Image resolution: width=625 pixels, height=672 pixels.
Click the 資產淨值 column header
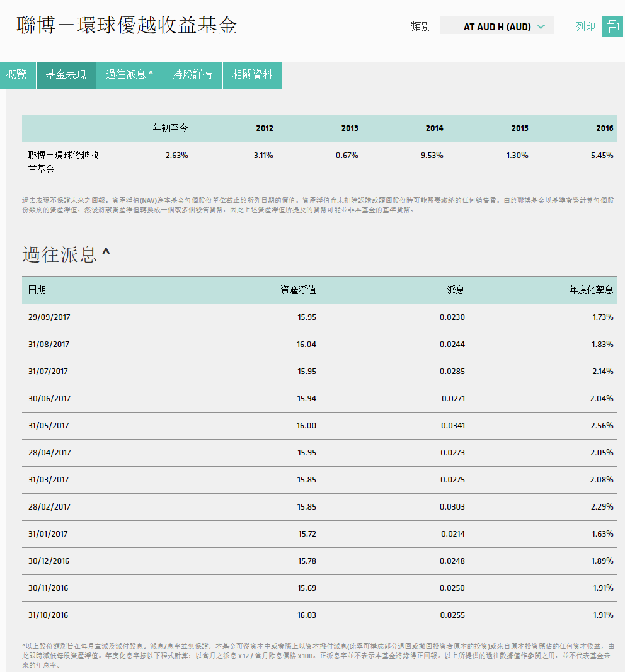point(298,290)
